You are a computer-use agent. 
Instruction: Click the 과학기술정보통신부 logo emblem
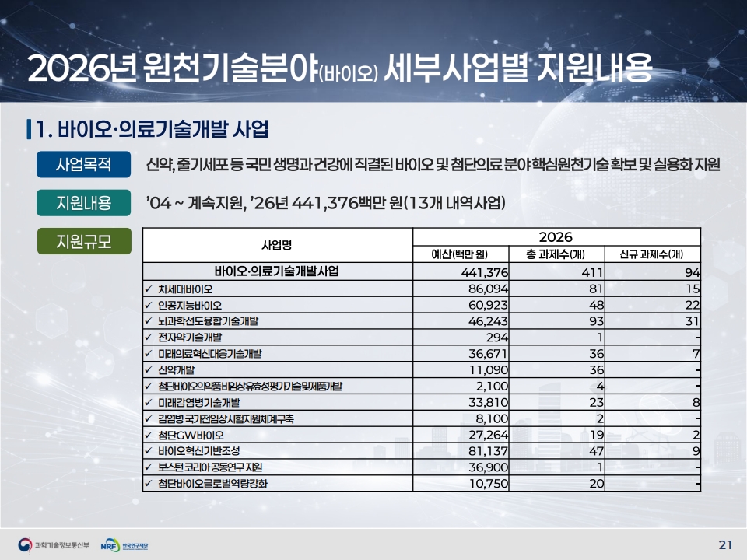26,543
